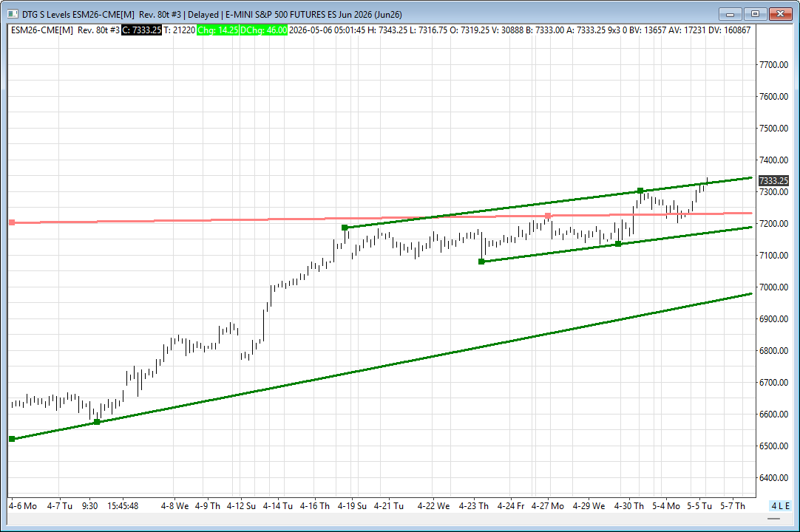
Task: Grab the green anchor point at 4-19 Su high
Action: point(345,228)
